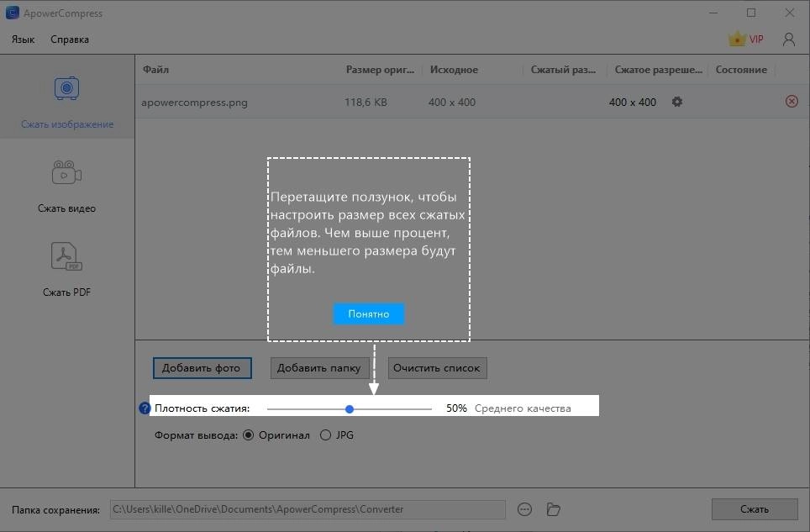810x532 pixels.
Task: Dismiss the hint with Понятно
Action: 368,314
